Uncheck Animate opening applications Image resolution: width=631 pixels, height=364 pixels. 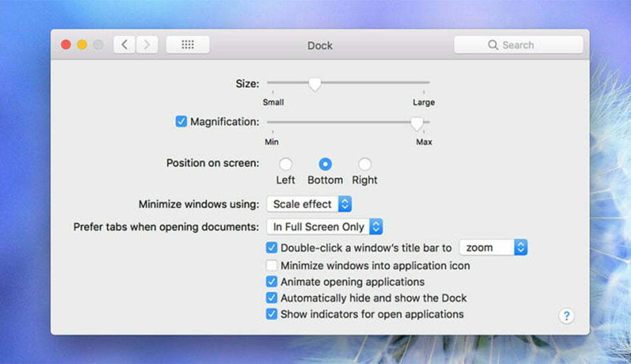[272, 282]
